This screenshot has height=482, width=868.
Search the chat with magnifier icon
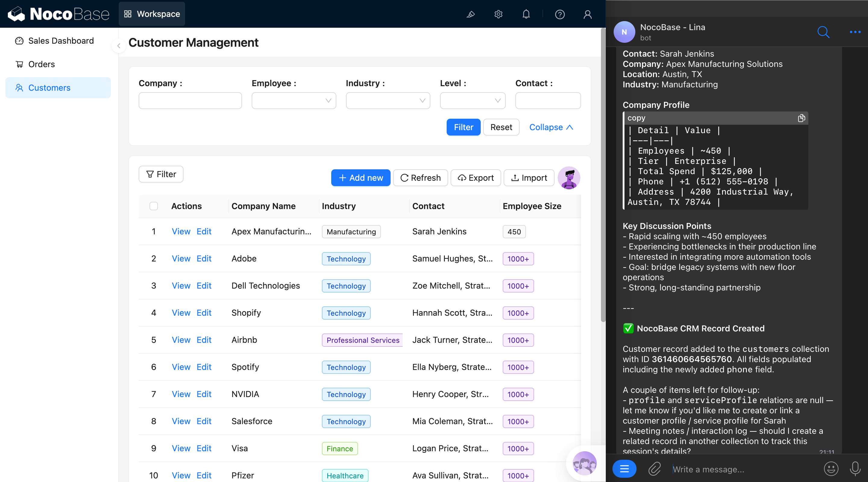(823, 32)
